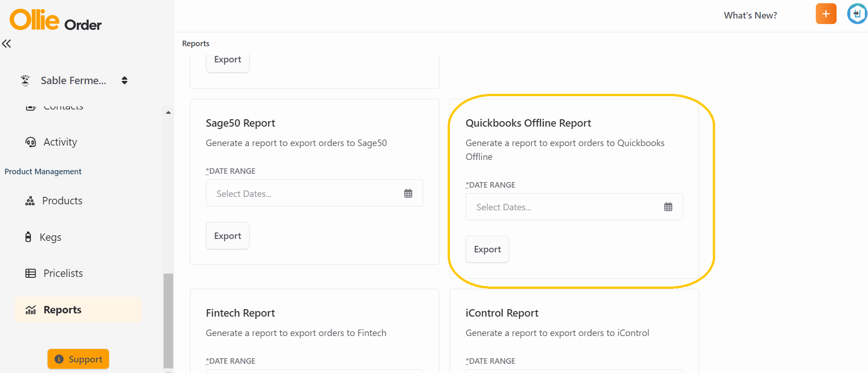Screen dimensions: 868x373
Task: Click the Fintech Report DATE RANGE label
Action: click(231, 361)
